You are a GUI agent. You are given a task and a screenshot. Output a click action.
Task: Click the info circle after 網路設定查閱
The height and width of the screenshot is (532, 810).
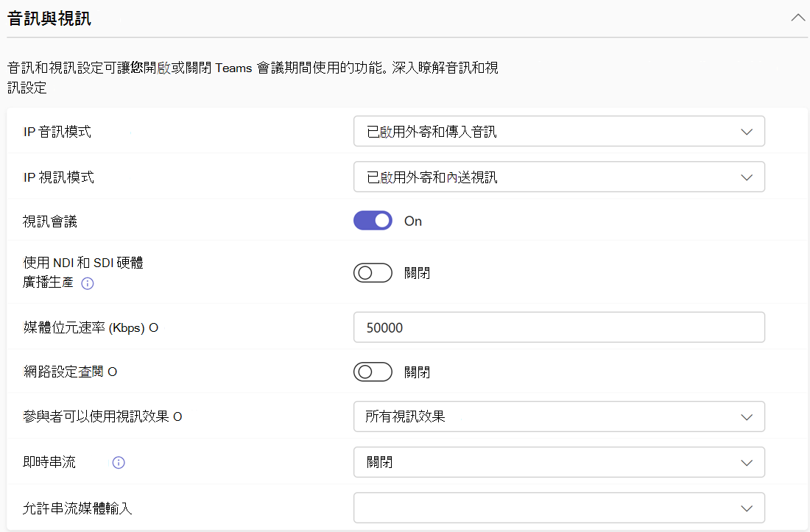click(113, 372)
